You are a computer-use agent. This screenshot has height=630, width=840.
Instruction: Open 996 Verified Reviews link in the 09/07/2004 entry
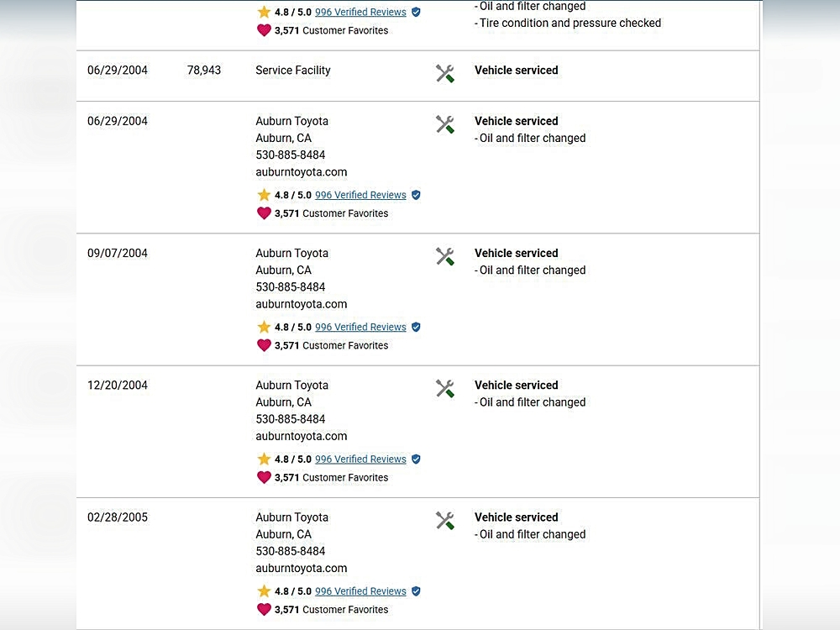360,327
